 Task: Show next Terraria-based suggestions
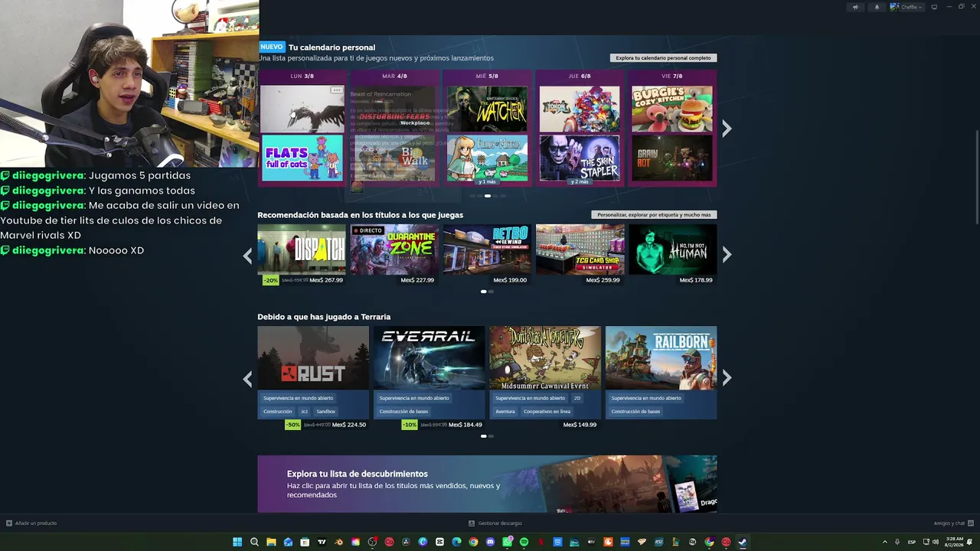[x=727, y=377]
